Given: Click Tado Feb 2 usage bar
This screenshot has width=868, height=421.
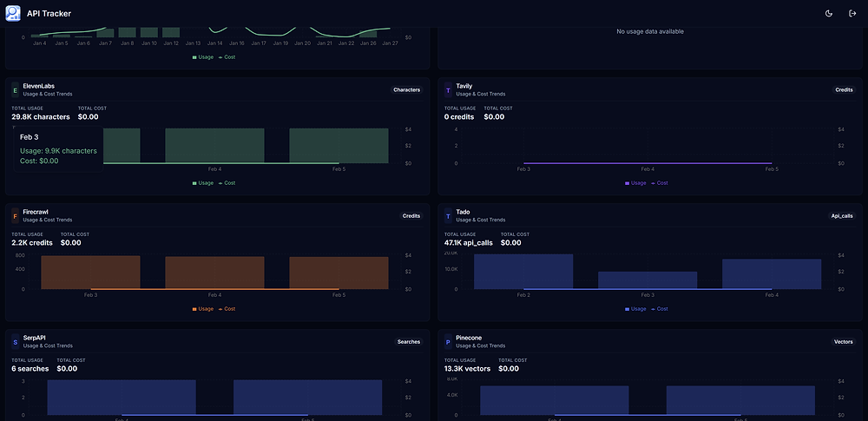Looking at the screenshot, I should pos(523,272).
